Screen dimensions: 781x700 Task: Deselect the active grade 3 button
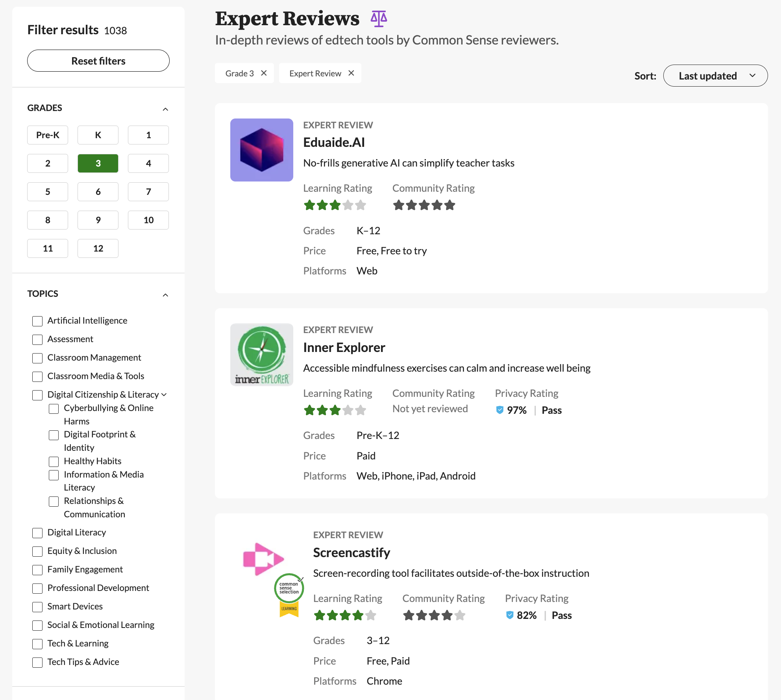tap(98, 163)
